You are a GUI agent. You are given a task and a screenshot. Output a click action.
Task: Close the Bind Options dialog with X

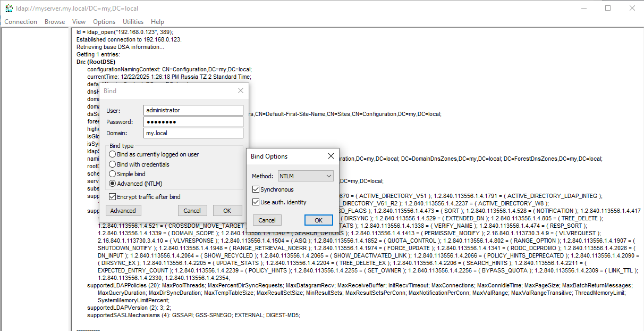[x=331, y=156]
